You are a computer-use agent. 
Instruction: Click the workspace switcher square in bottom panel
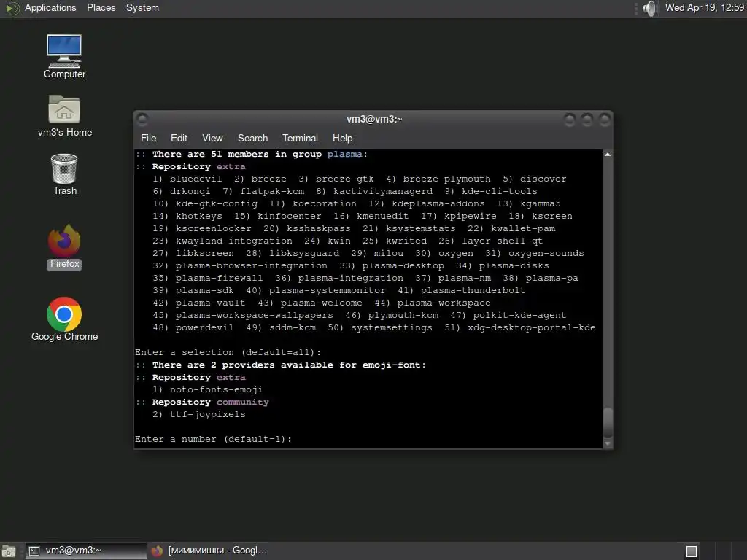(692, 551)
